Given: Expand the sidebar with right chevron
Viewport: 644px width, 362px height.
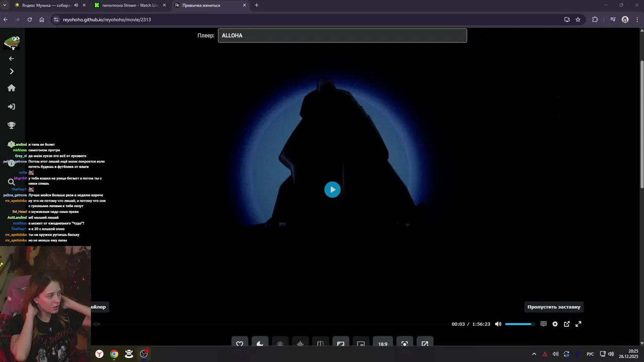Looking at the screenshot, I should pyautogui.click(x=12, y=71).
